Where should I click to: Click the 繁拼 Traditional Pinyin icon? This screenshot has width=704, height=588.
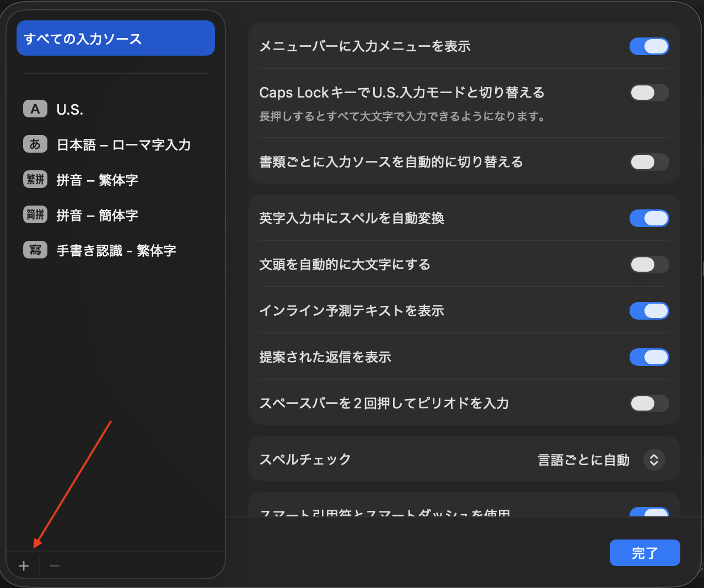click(x=35, y=180)
